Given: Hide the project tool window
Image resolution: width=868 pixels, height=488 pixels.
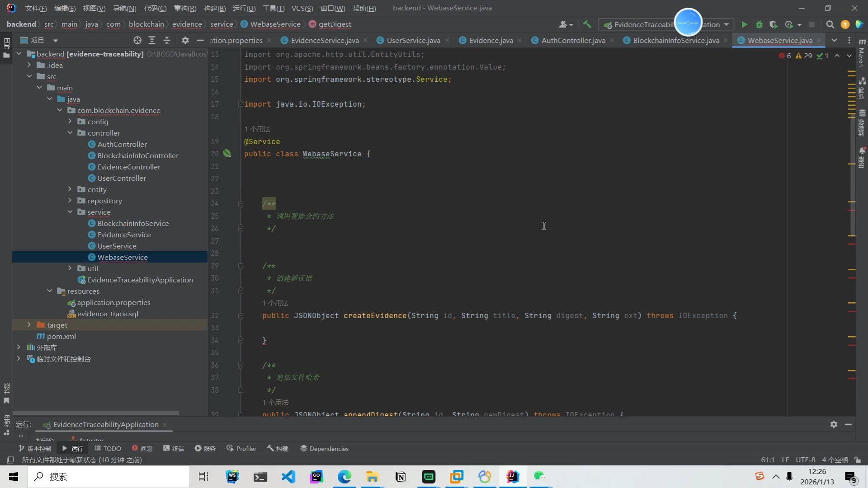Looking at the screenshot, I should coord(200,40).
